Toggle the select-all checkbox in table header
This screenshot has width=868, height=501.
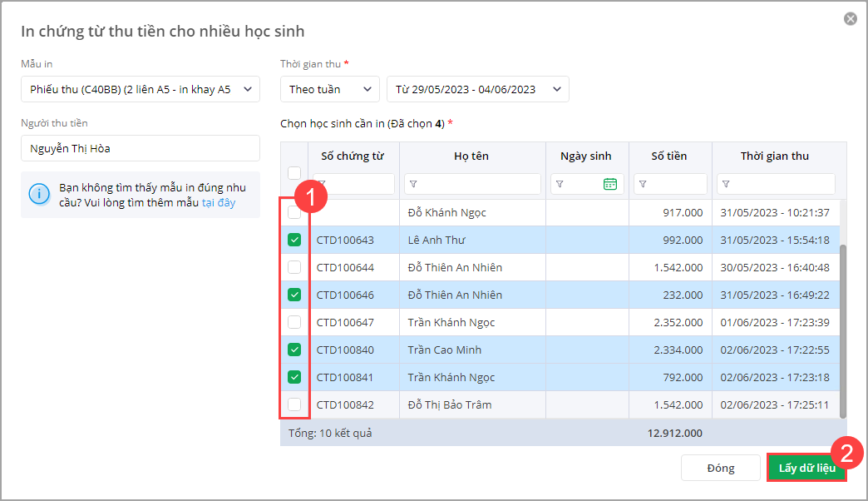pyautogui.click(x=294, y=173)
